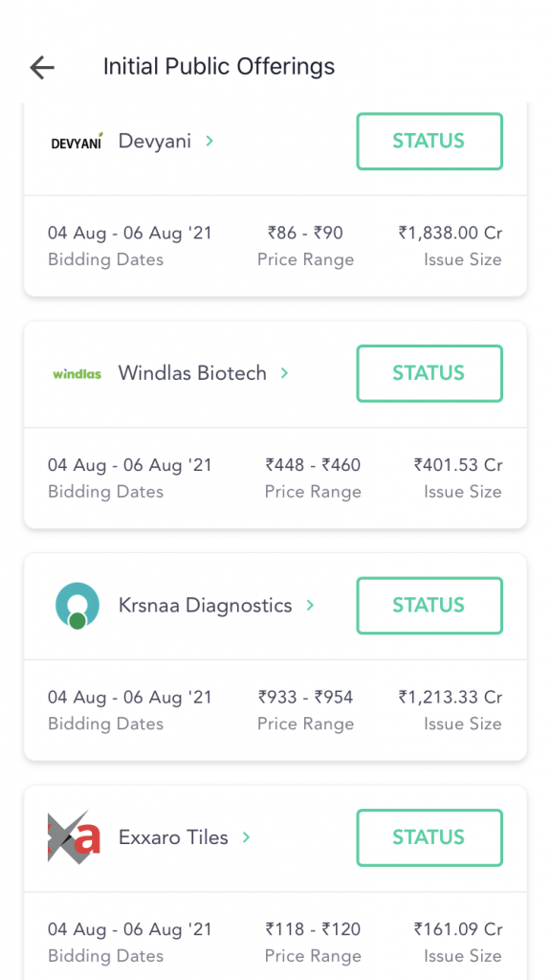Image resolution: width=551 pixels, height=980 pixels.
Task: Select Windlas Biotech's price range value
Action: pyautogui.click(x=313, y=465)
